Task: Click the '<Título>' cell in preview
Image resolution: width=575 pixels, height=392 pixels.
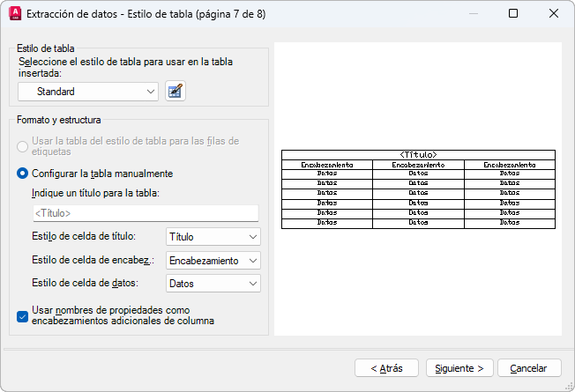Action: coord(418,155)
